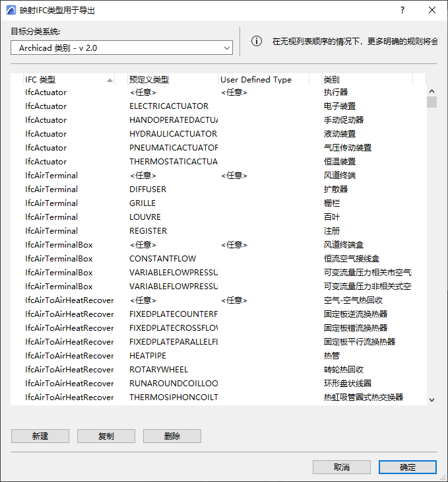Sort by 预定义类型 column header

172,80
